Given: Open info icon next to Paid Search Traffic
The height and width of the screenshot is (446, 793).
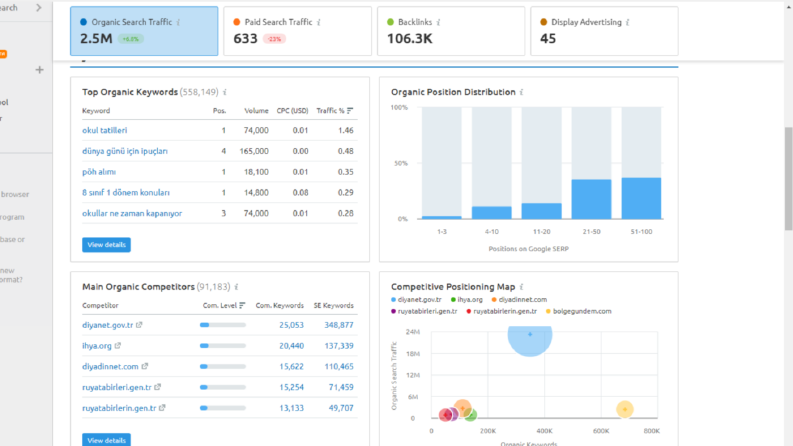Looking at the screenshot, I should [319, 22].
